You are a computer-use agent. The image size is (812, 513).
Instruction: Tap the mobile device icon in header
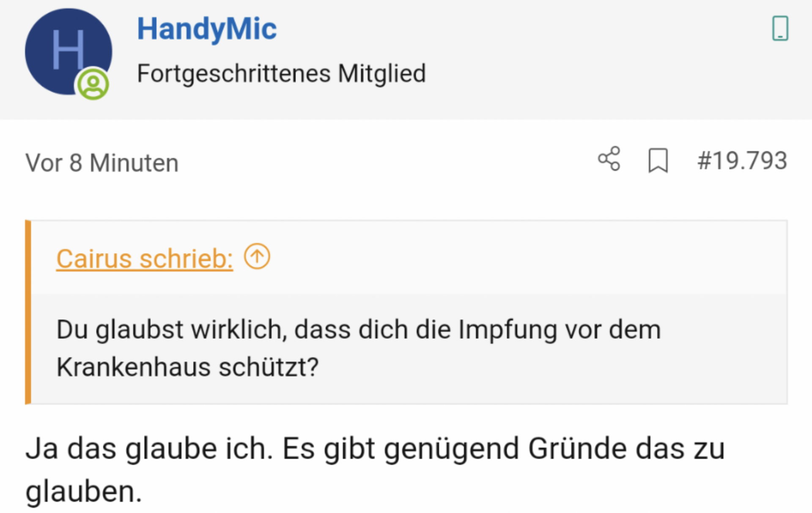(780, 28)
